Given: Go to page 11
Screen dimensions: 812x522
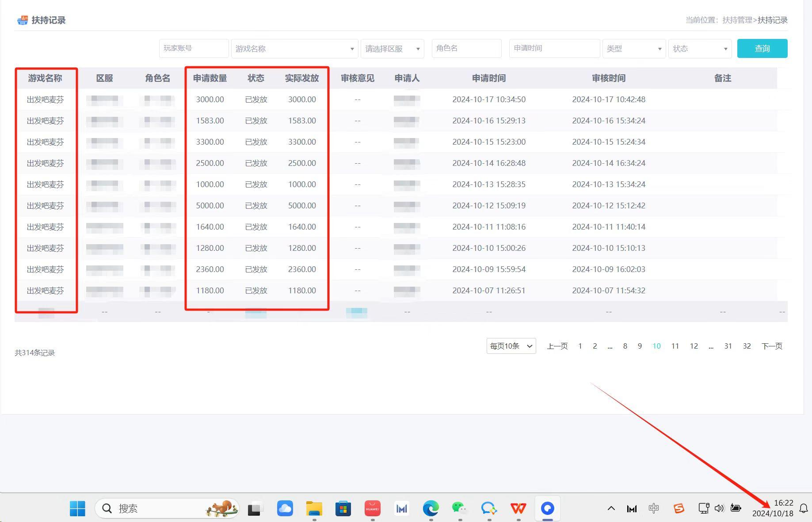Looking at the screenshot, I should click(x=675, y=346).
